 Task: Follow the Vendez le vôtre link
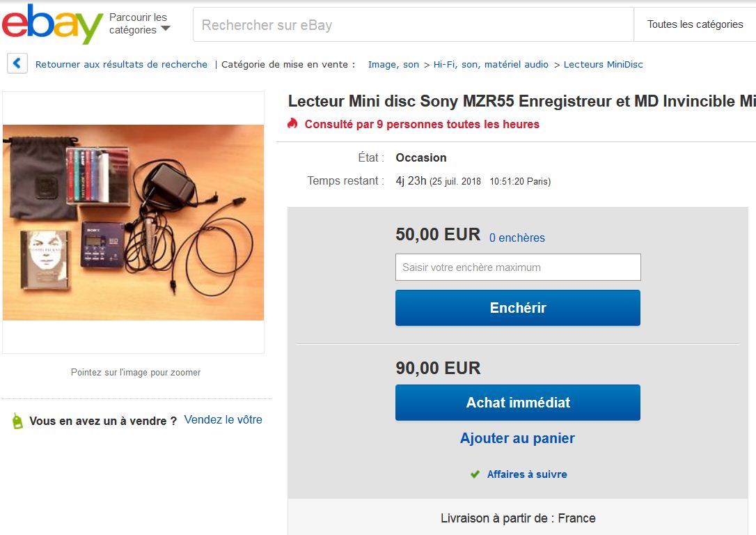223,419
